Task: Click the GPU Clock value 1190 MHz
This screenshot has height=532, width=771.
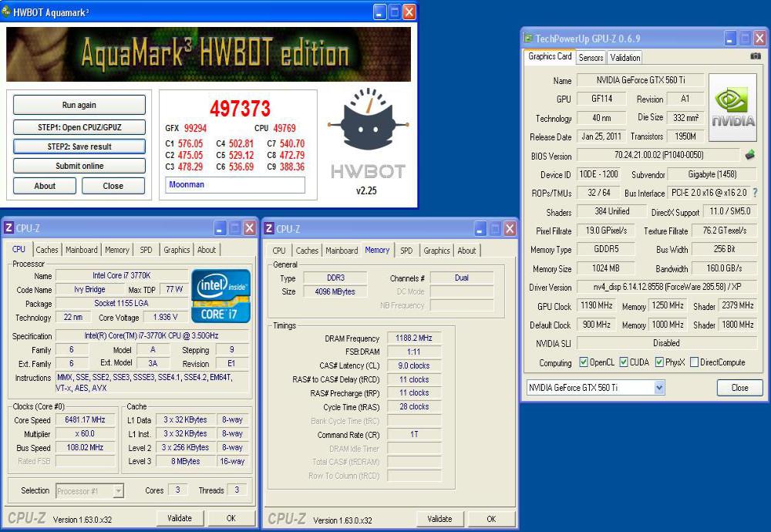Action: (596, 305)
